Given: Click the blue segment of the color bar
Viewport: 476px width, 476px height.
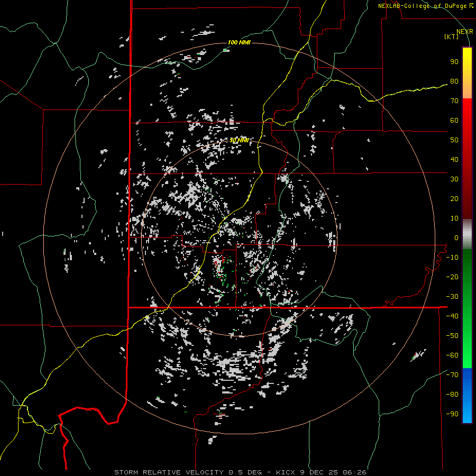Looking at the screenshot, I should click(x=467, y=396).
